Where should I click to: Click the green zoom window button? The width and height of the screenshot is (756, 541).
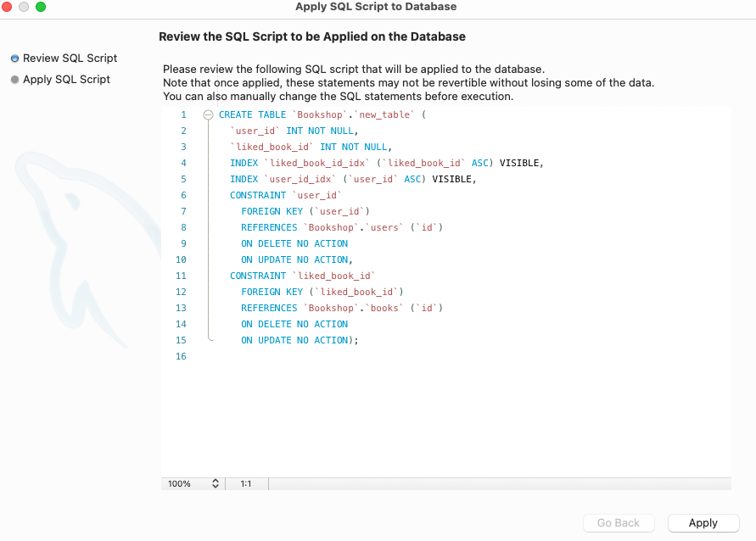pyautogui.click(x=41, y=7)
